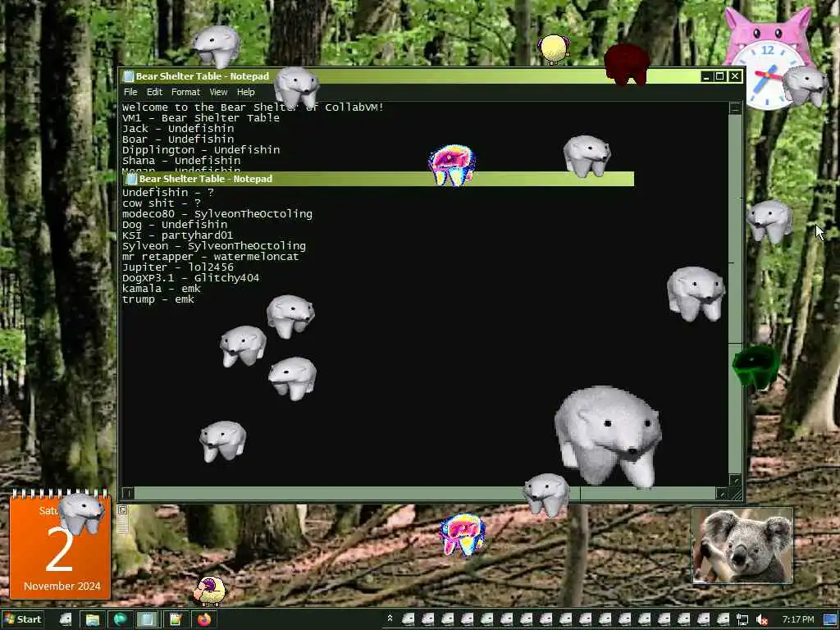Viewport: 840px width, 630px height.
Task: Click the pink cat clock gadget
Action: pos(768,59)
